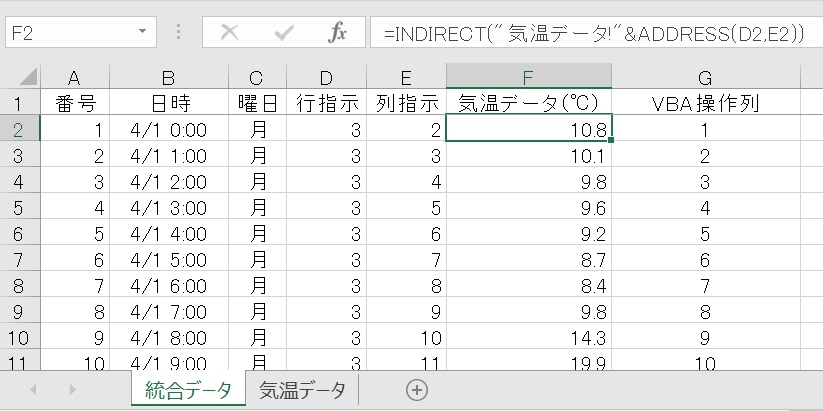The height and width of the screenshot is (411, 823).
Task: Click the fill handle of cell F2
Action: [x=611, y=140]
